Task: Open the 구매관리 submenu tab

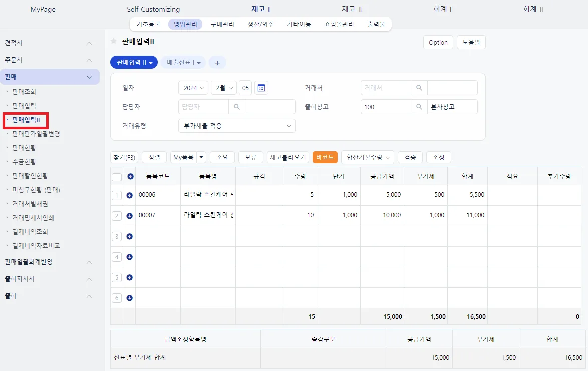Action: click(222, 24)
